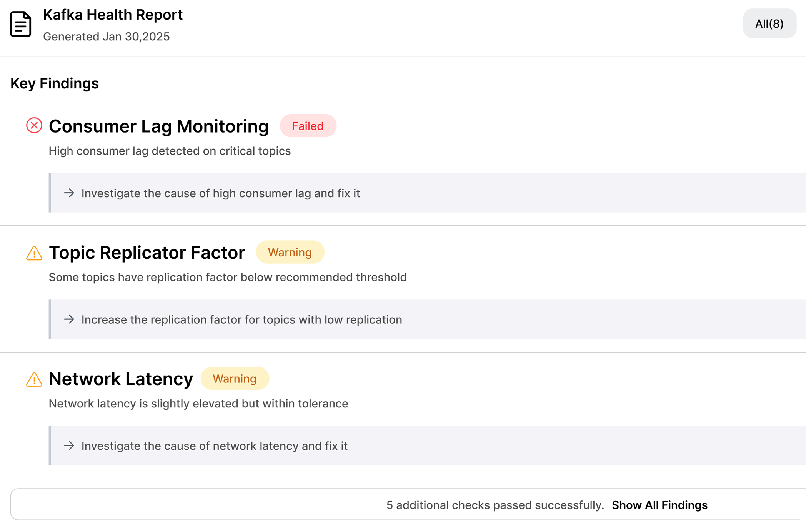The width and height of the screenshot is (806, 532).
Task: Click 'Some topics have replication factor below recommended threshold'
Action: pos(228,278)
